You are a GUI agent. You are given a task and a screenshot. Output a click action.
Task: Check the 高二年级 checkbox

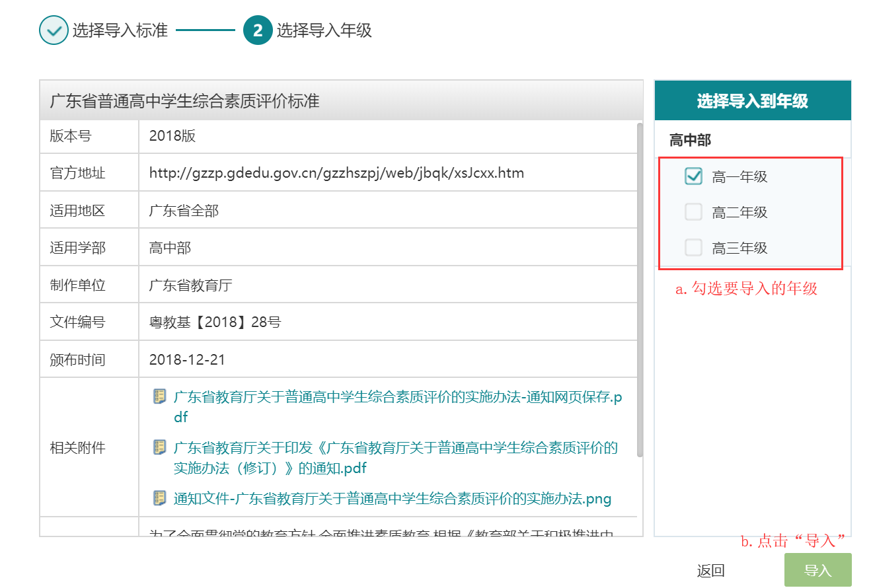click(693, 212)
